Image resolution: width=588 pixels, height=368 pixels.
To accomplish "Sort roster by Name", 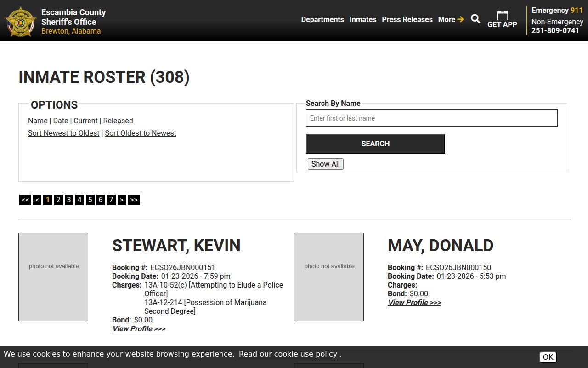I will pyautogui.click(x=38, y=121).
